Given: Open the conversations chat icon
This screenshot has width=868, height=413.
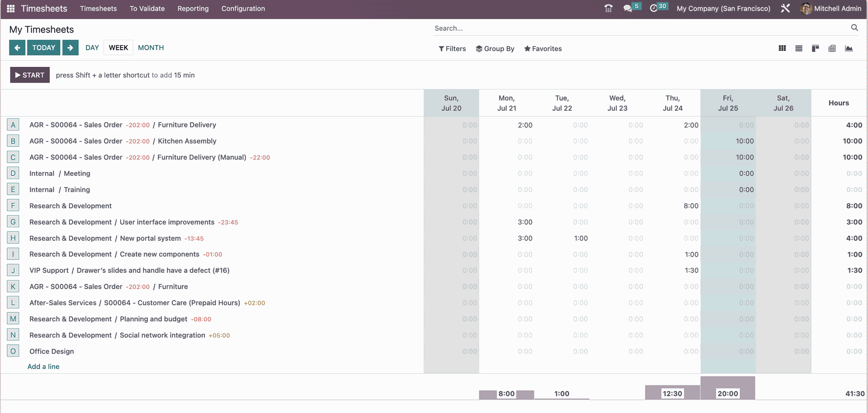Looking at the screenshot, I should pos(627,9).
